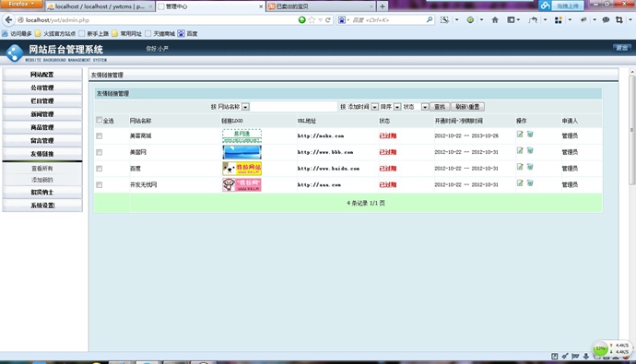The height and width of the screenshot is (364, 636).
Task: Open the 新闻管理 sidebar menu
Action: pyautogui.click(x=42, y=114)
